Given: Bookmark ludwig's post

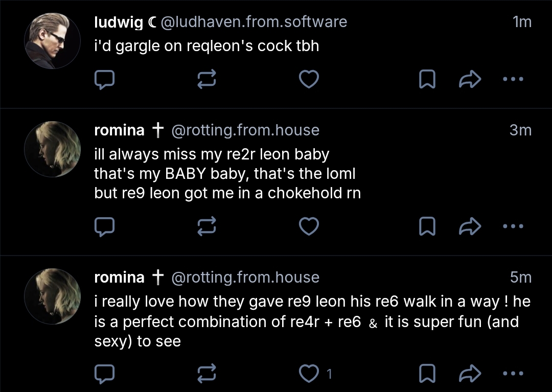Looking at the screenshot, I should pos(427,79).
